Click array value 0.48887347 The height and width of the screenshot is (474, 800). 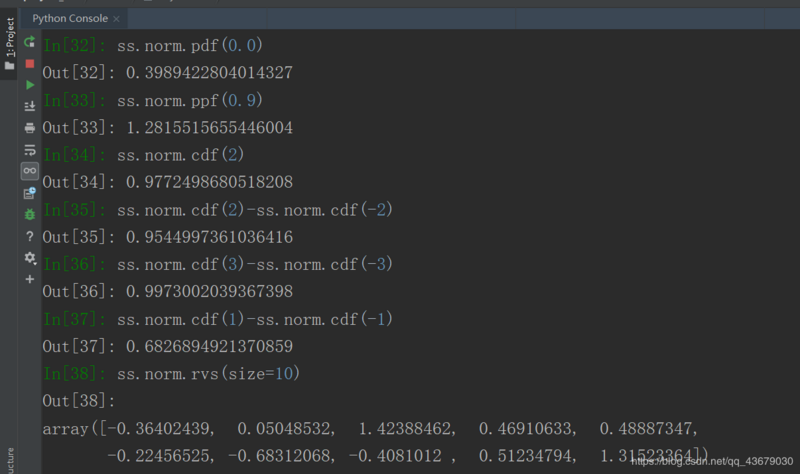click(646, 429)
